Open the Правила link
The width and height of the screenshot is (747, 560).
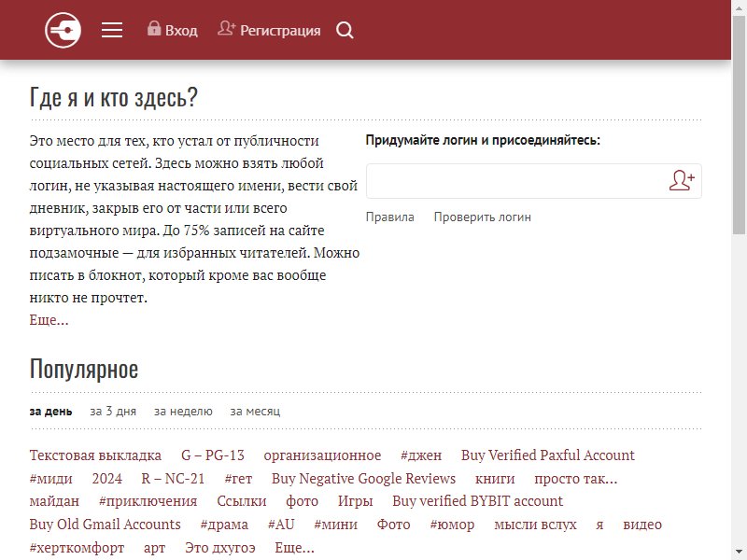(x=389, y=217)
